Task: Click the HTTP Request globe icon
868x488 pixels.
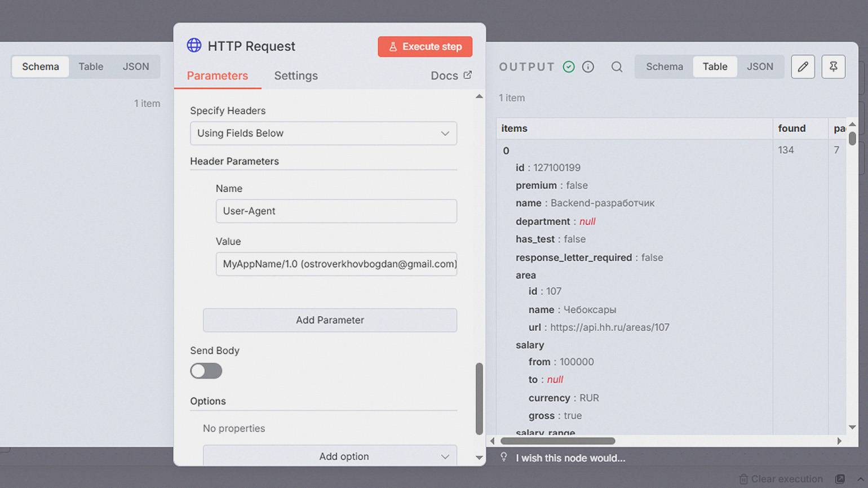Action: pyautogui.click(x=194, y=46)
